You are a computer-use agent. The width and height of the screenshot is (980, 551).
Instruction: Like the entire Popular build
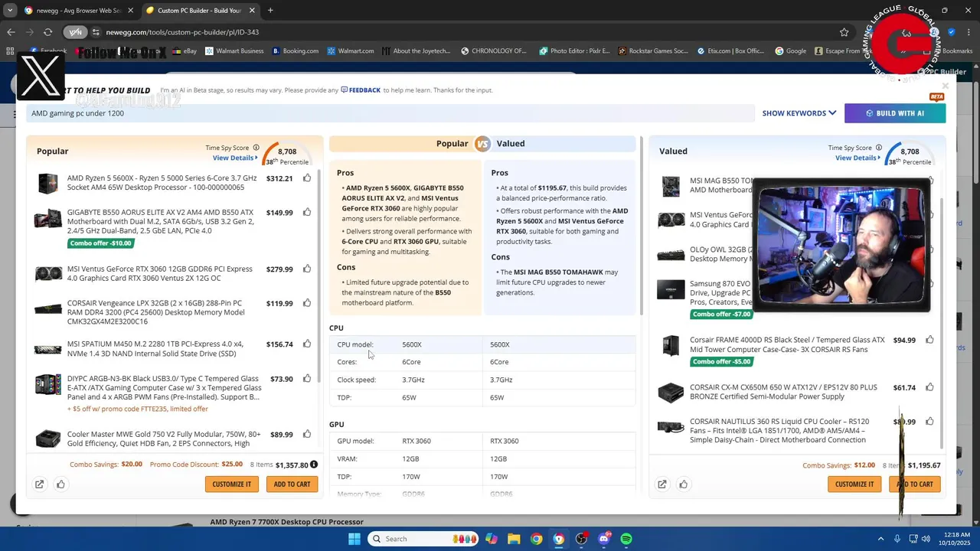[x=60, y=484]
